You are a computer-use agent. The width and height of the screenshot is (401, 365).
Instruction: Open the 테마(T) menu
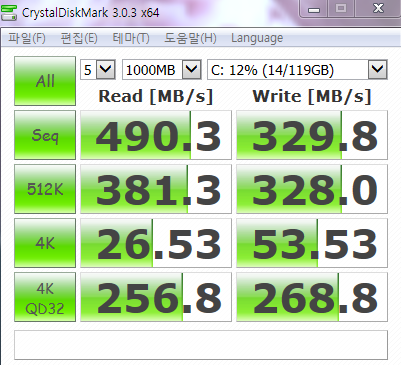click(x=131, y=38)
